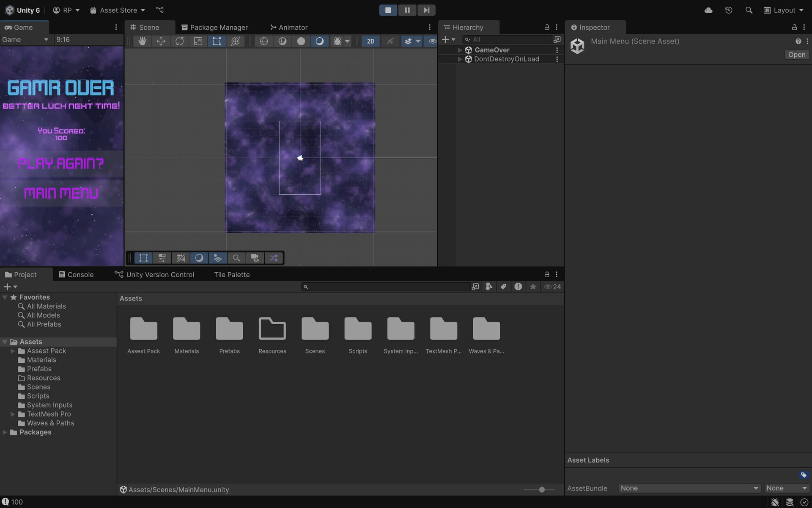Toggle the 2D scene view mode
The height and width of the screenshot is (508, 812).
(370, 41)
